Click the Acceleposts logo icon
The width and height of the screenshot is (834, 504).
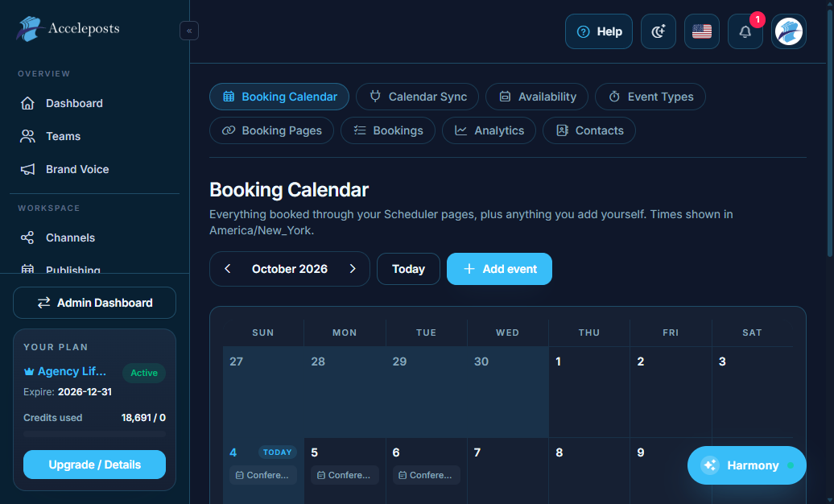[29, 29]
